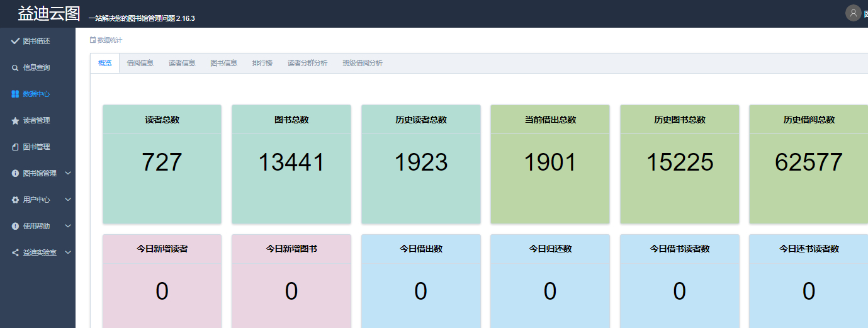The height and width of the screenshot is (328, 868).
Task: Open the 读者分群分析 tab
Action: pos(307,63)
